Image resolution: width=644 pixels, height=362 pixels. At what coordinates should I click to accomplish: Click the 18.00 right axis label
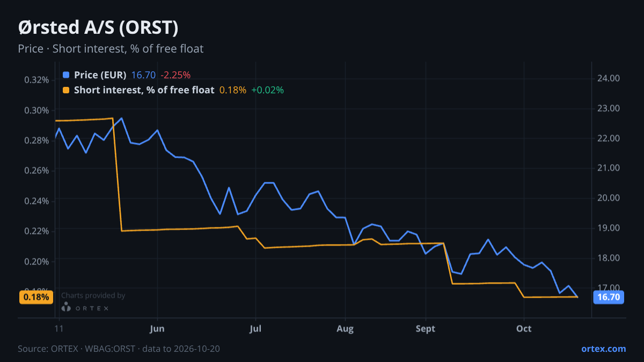609,258
